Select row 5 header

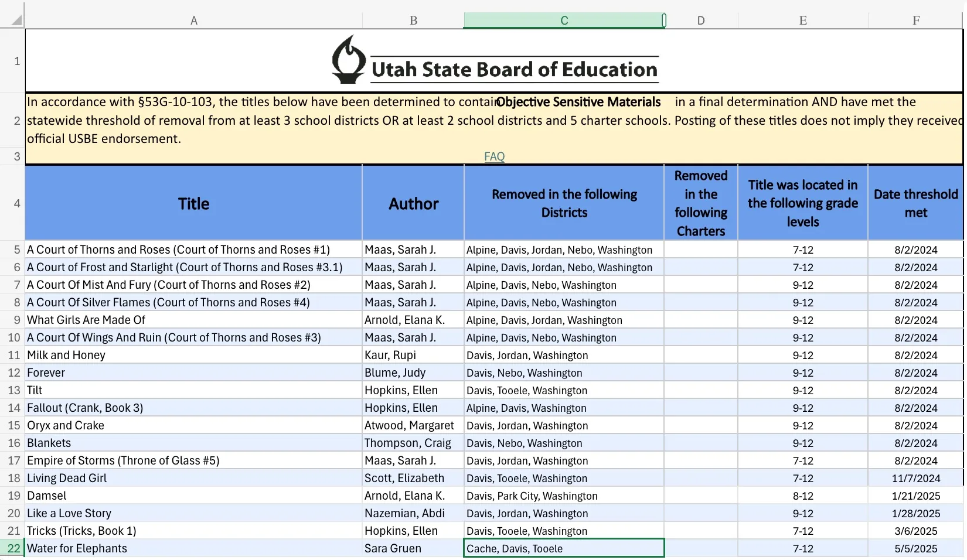click(12, 250)
